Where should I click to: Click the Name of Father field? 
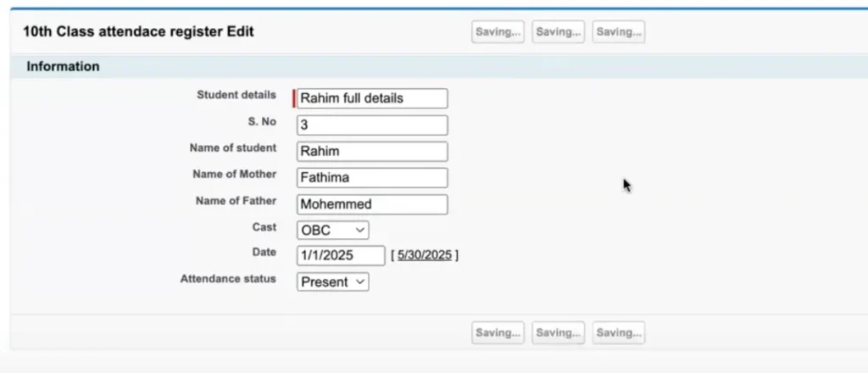372,204
